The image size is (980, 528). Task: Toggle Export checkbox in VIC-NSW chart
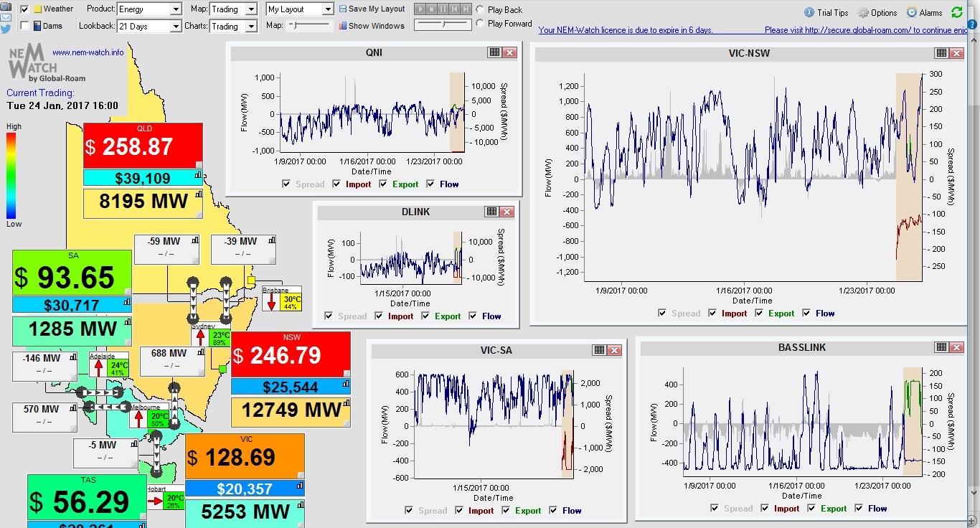tap(760, 313)
